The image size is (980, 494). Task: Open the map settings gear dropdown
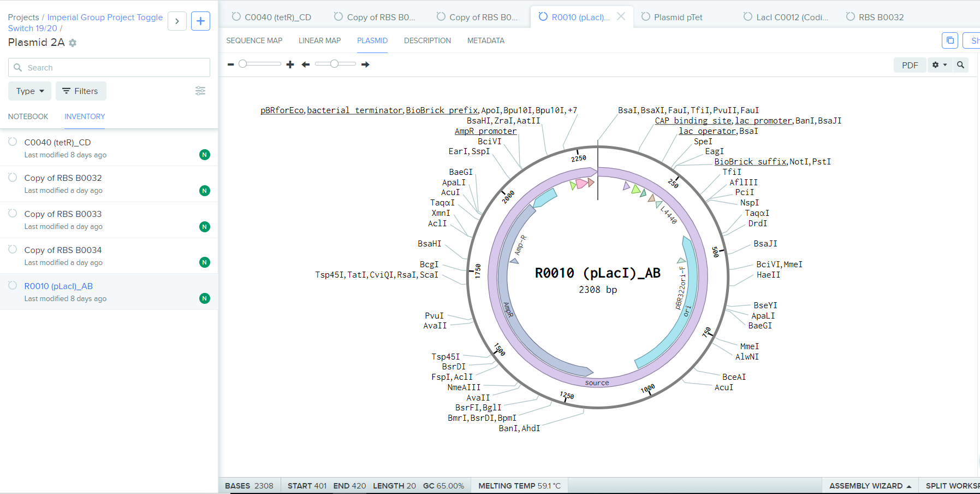(939, 65)
